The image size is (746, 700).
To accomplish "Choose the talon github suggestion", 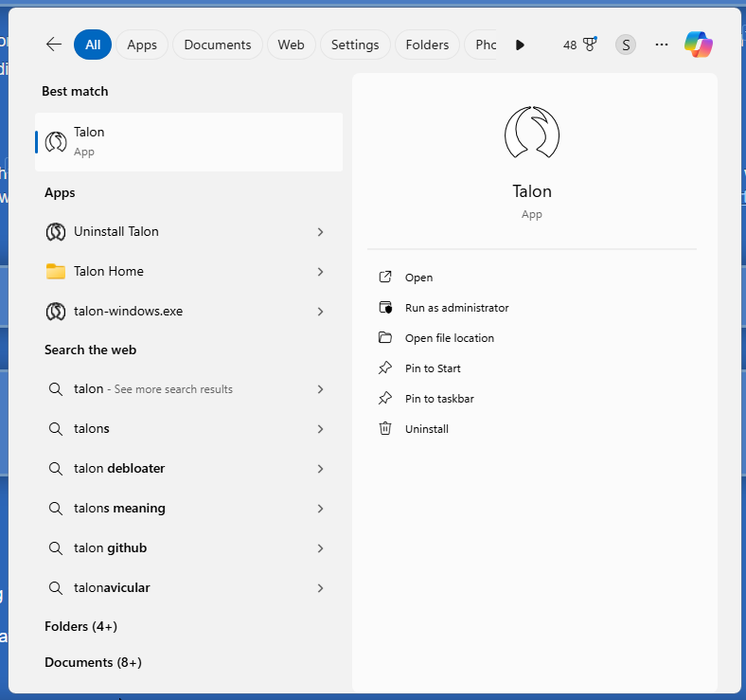I will tap(189, 548).
